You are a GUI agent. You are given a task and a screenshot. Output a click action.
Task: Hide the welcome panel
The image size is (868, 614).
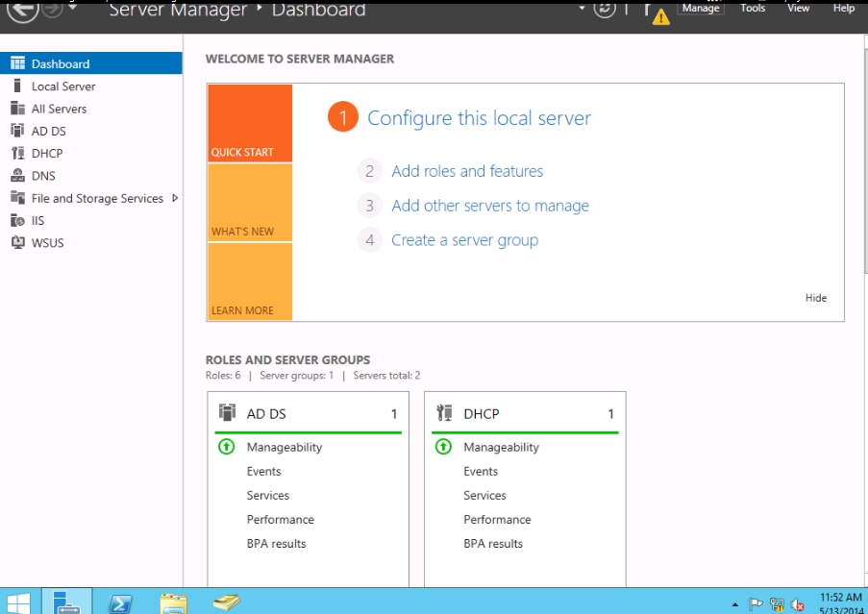point(815,298)
